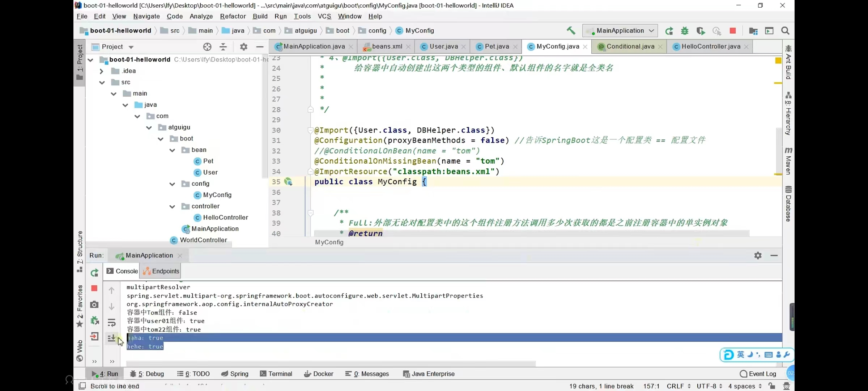Toggle soft-wrap in console
This screenshot has height=391, width=868.
pos(112,322)
